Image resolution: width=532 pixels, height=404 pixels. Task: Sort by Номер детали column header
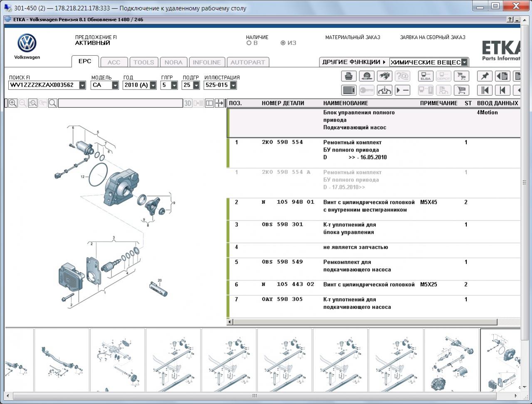click(283, 103)
